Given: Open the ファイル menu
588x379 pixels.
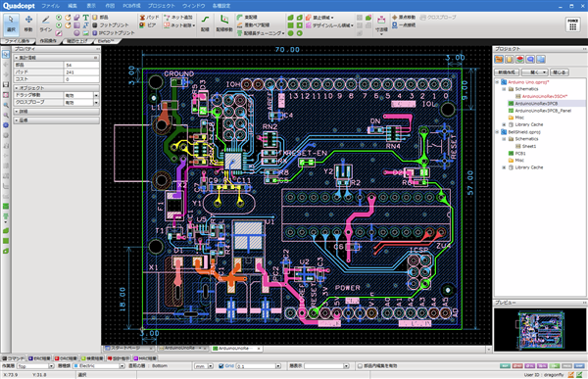Looking at the screenshot, I should [50, 6].
